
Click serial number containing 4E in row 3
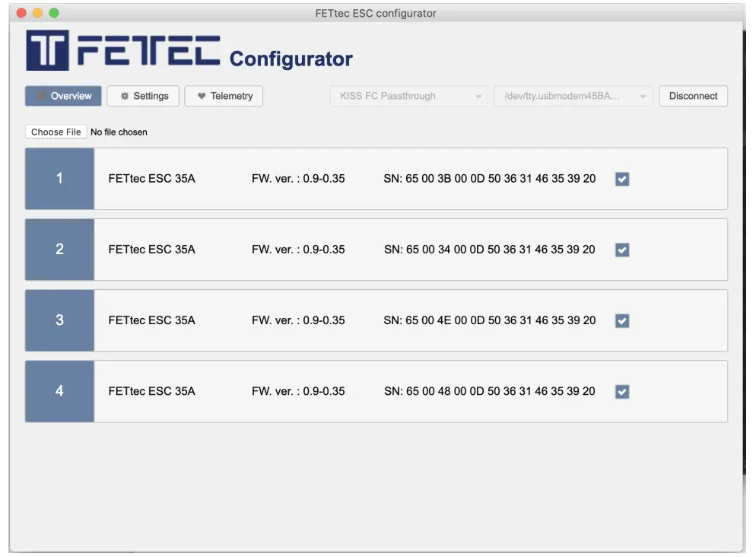click(489, 320)
